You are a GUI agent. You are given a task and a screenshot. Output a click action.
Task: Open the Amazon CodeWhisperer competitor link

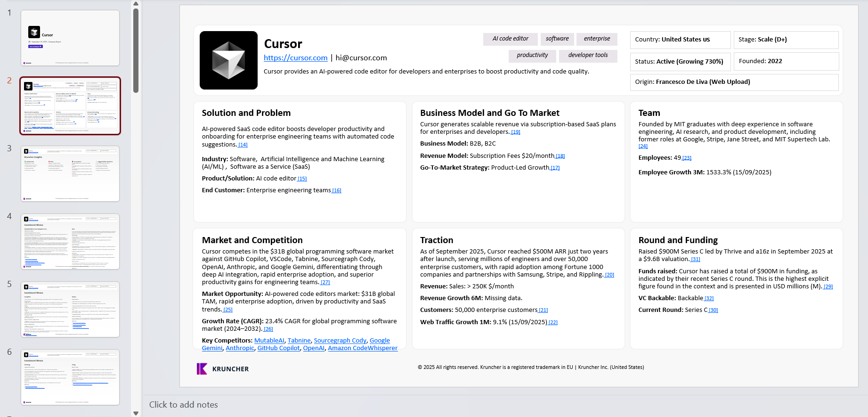363,348
